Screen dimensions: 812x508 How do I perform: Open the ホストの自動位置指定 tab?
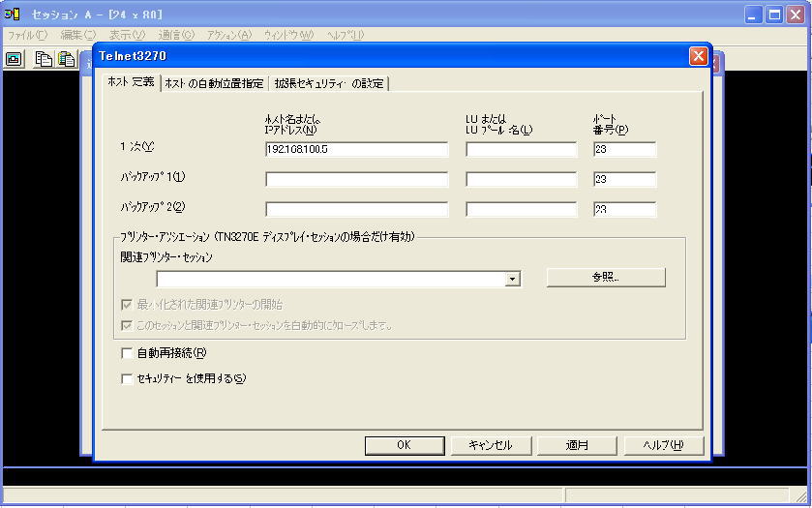[x=215, y=83]
